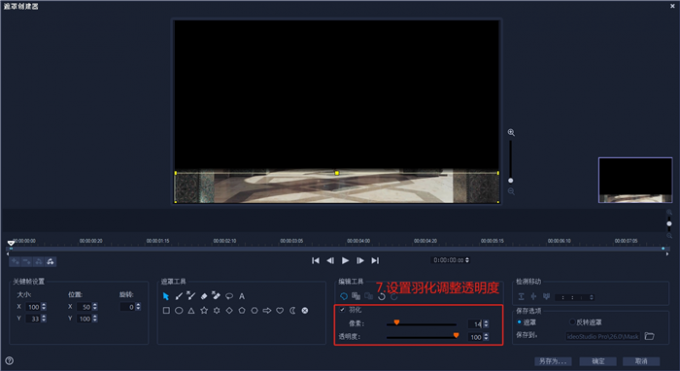This screenshot has width=680, height=371.
Task: Click the playback timecode stepper arrows
Action: point(467,260)
